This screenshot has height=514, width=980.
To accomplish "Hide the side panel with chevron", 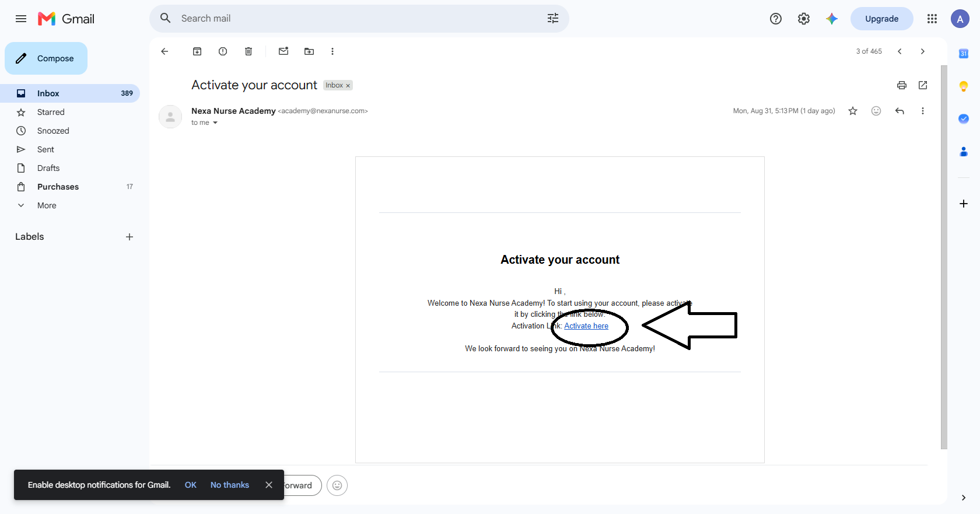I will (x=964, y=498).
